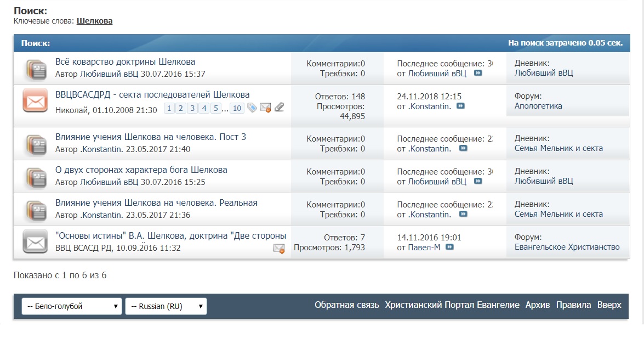The image size is (644, 337).
Task: Click the gray envelope icon for "Основы истины" thread
Action: coord(36,241)
